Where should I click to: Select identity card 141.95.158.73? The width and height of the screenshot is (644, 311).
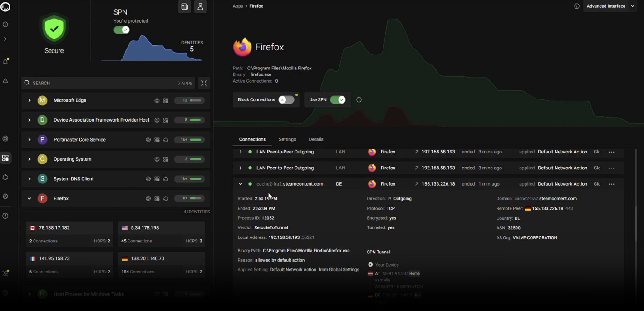69,265
